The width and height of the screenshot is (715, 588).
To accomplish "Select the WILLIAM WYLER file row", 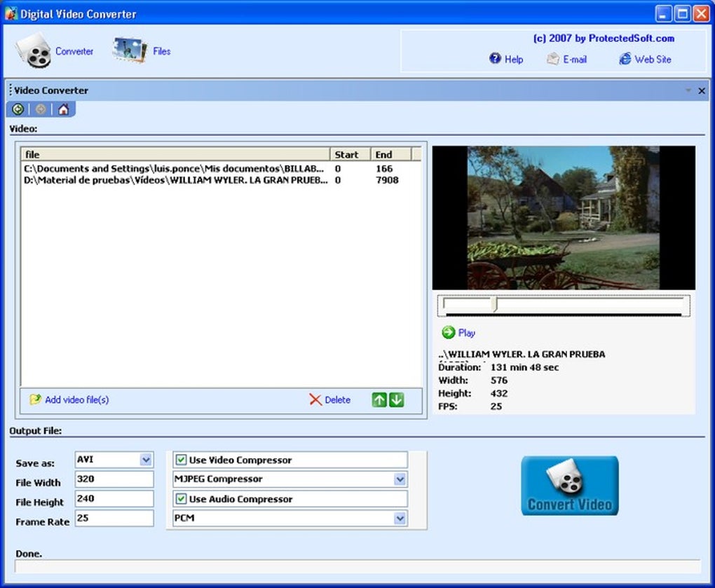I will [x=221, y=180].
